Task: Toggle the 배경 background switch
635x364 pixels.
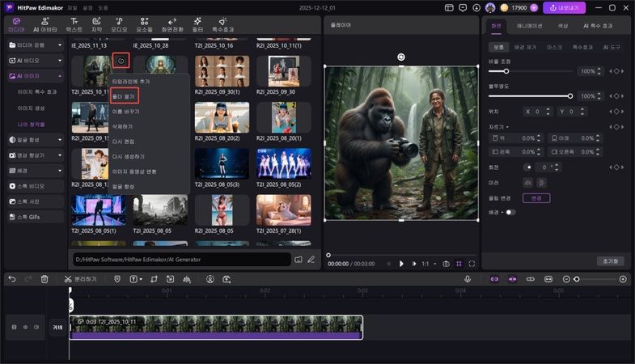Action: click(x=510, y=212)
